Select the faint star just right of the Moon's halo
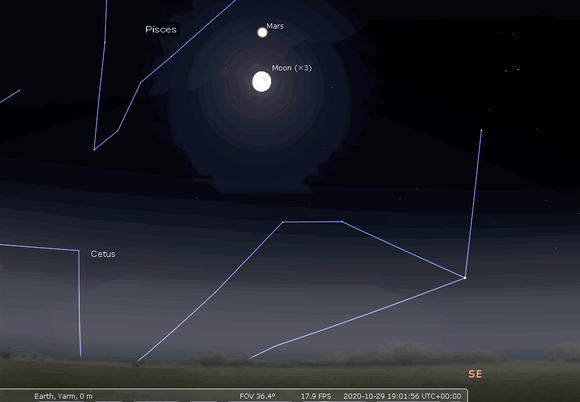Screen dimensions: 580x402 pos(332,88)
